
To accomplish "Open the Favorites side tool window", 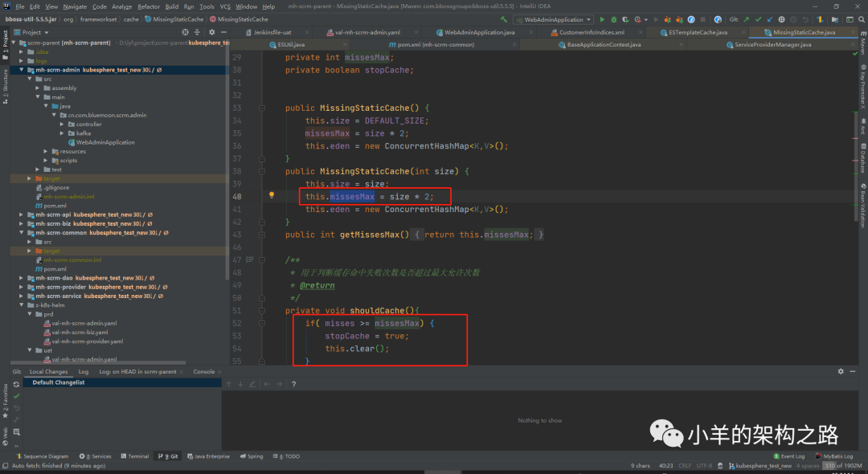I will point(5,401).
